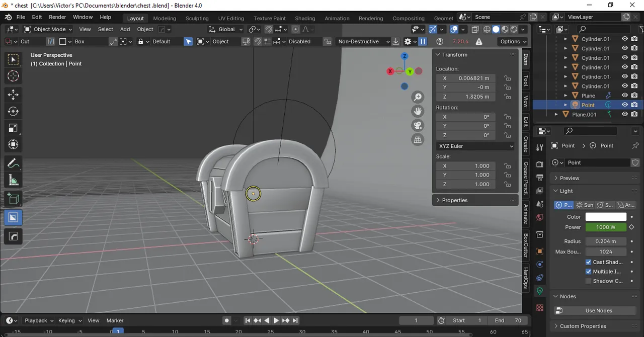Select the Scale tool

pyautogui.click(x=13, y=128)
